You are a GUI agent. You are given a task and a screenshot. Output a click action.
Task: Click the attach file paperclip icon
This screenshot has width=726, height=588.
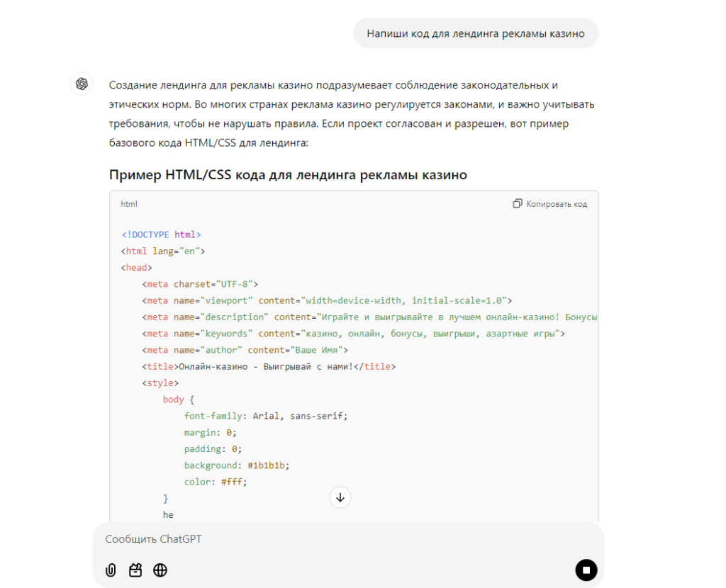111,570
